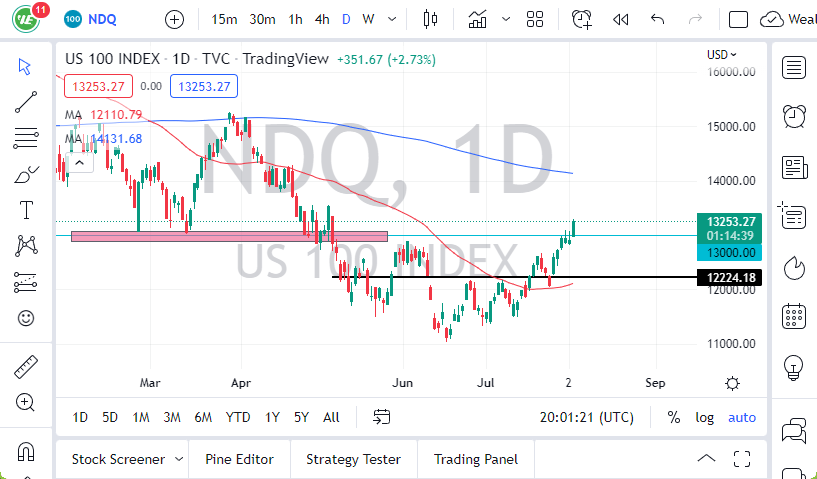Click the pink support zone rectangle
Image resolution: width=817 pixels, height=479 pixels.
(x=229, y=237)
